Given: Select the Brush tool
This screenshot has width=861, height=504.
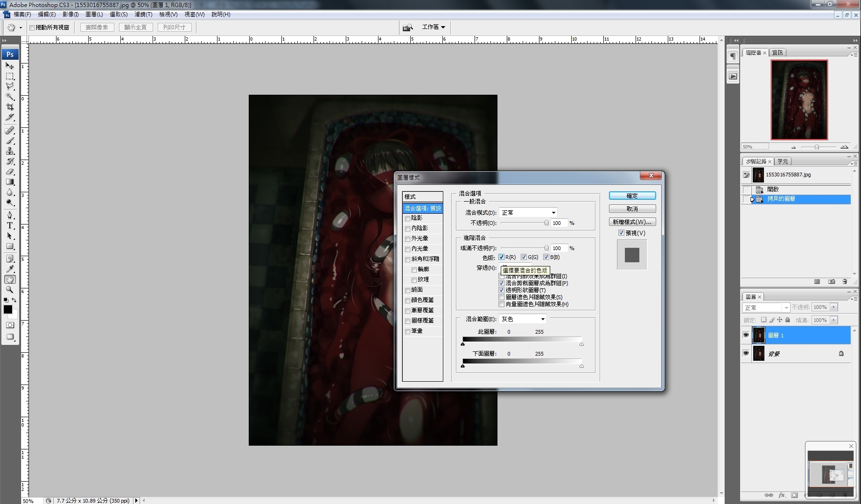Looking at the screenshot, I should [x=10, y=140].
